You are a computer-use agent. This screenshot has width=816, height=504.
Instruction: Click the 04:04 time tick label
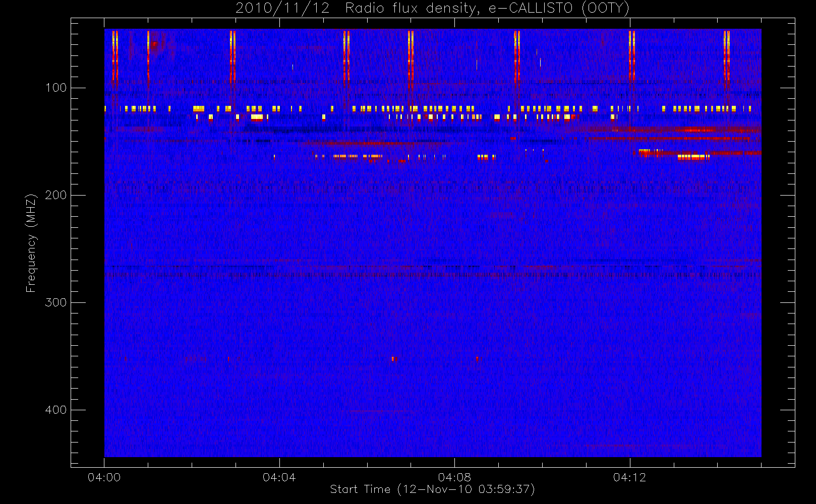point(279,477)
